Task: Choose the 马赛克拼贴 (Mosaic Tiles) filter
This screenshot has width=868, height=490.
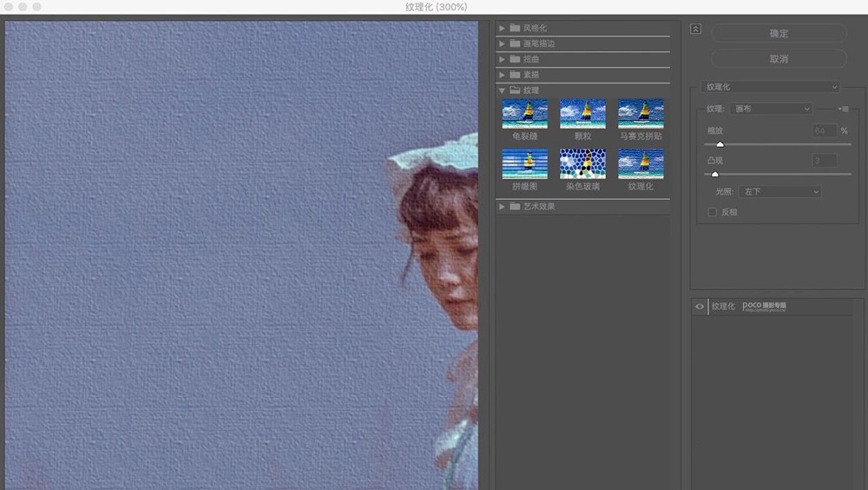Action: (x=641, y=114)
